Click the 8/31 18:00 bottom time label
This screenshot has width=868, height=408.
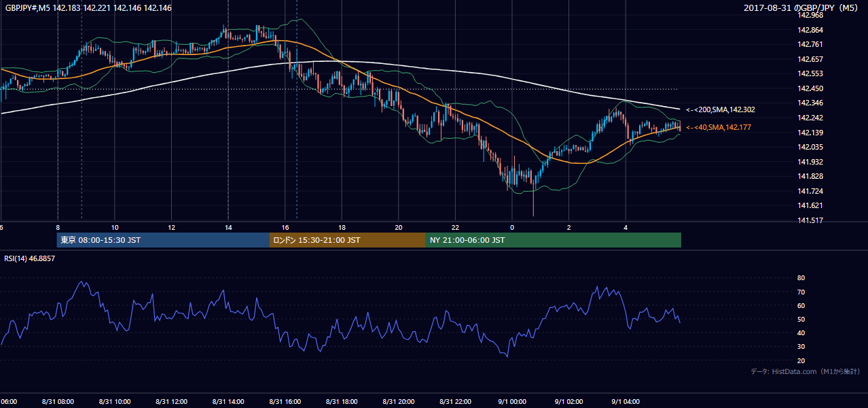(341, 402)
